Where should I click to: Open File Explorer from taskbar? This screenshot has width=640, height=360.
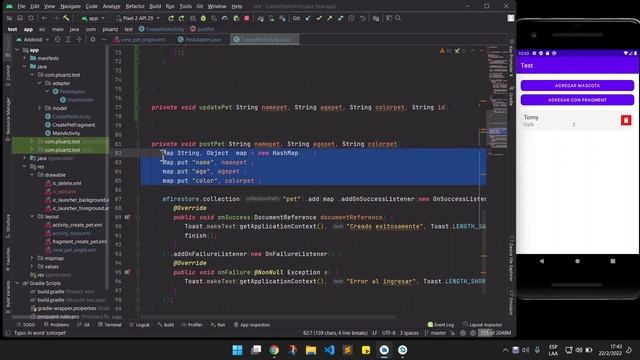click(311, 350)
